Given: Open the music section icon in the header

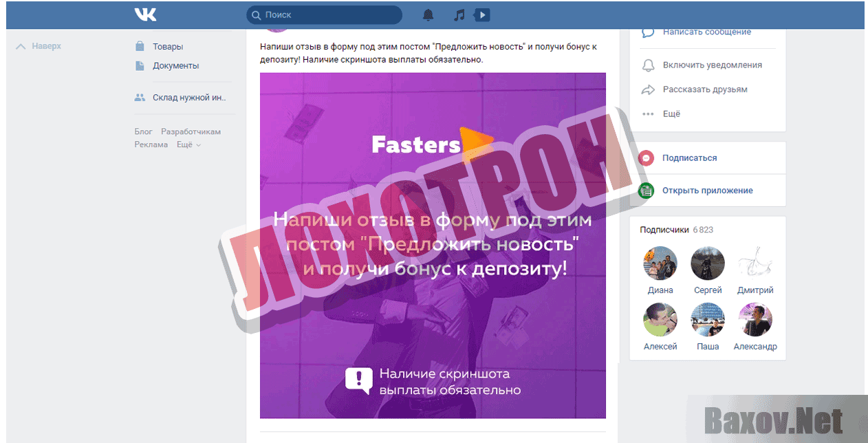Looking at the screenshot, I should pos(458,14).
